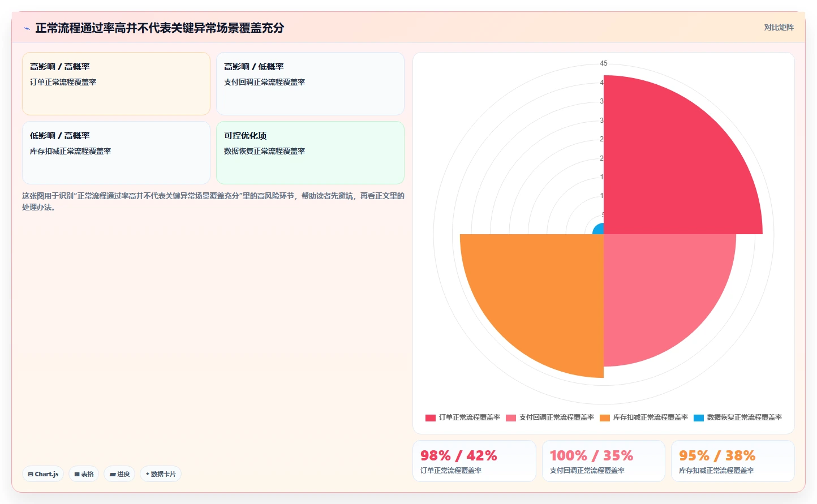
Task: Toggle legend swatch for 支付回调正常流程覆盖率
Action: click(x=511, y=418)
